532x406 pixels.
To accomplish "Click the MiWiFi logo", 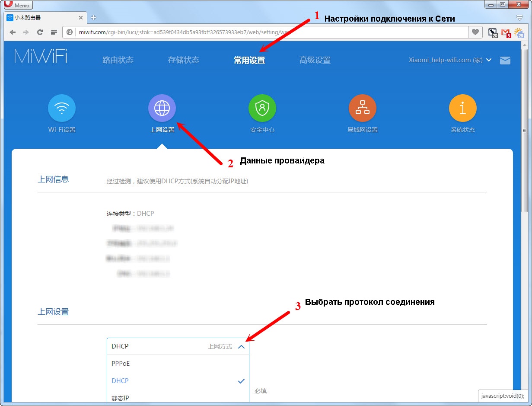I will (x=41, y=56).
